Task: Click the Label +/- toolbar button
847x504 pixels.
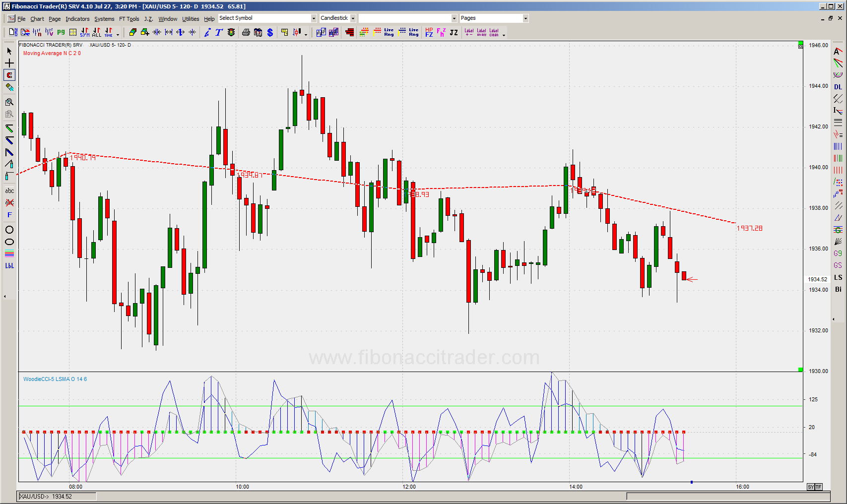Action: [x=469, y=32]
